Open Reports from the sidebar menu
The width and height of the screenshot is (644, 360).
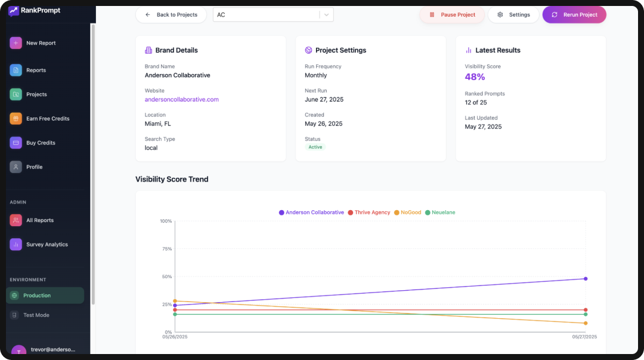point(14,70)
